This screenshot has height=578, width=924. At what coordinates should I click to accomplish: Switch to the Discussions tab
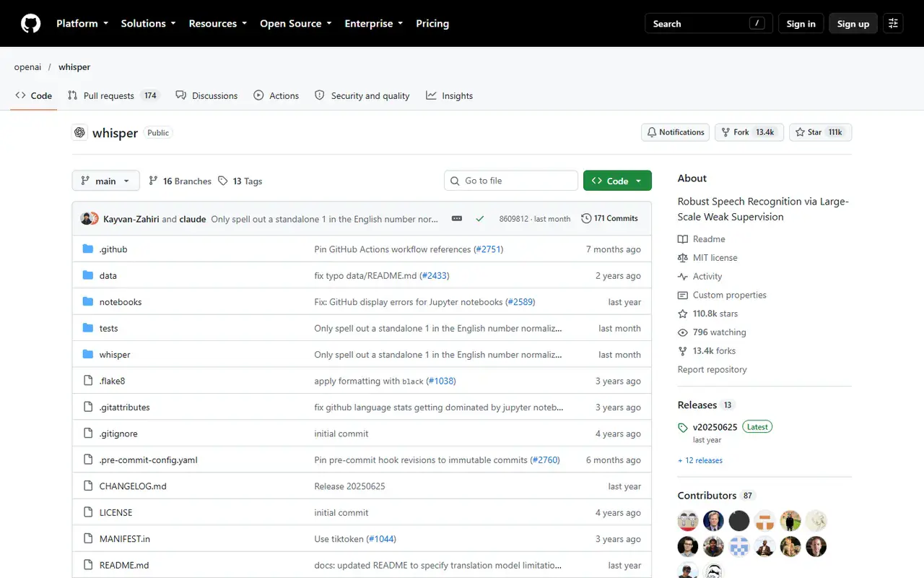[206, 95]
